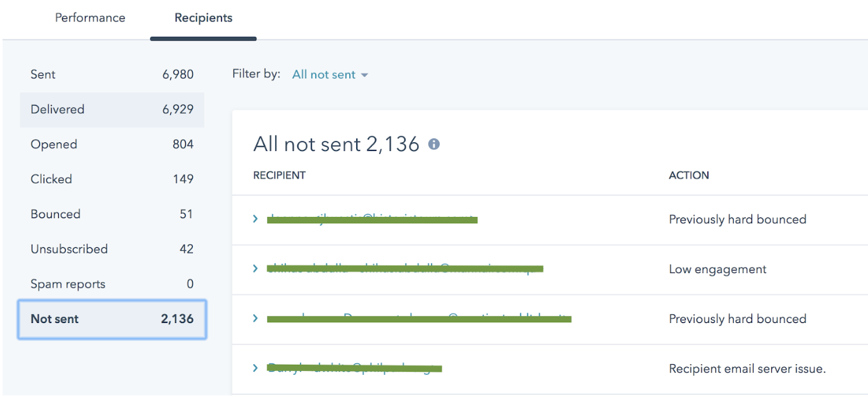
Task: Open the All not sent filter dropdown
Action: 325,74
